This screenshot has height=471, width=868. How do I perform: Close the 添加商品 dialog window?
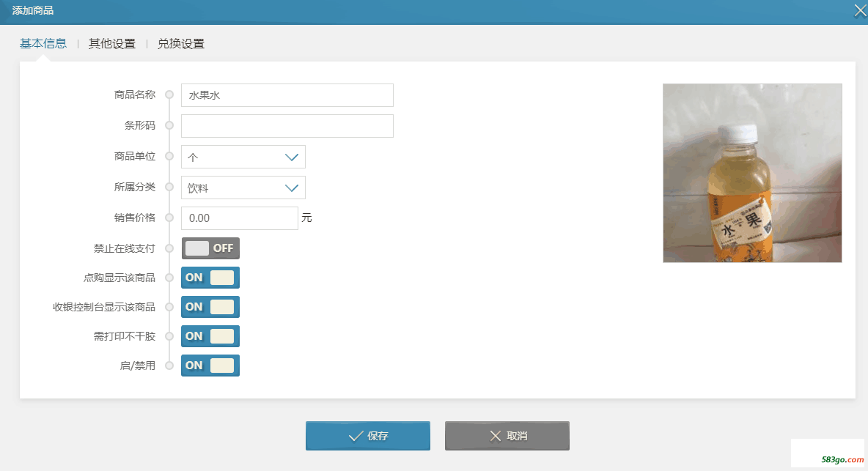click(x=859, y=10)
